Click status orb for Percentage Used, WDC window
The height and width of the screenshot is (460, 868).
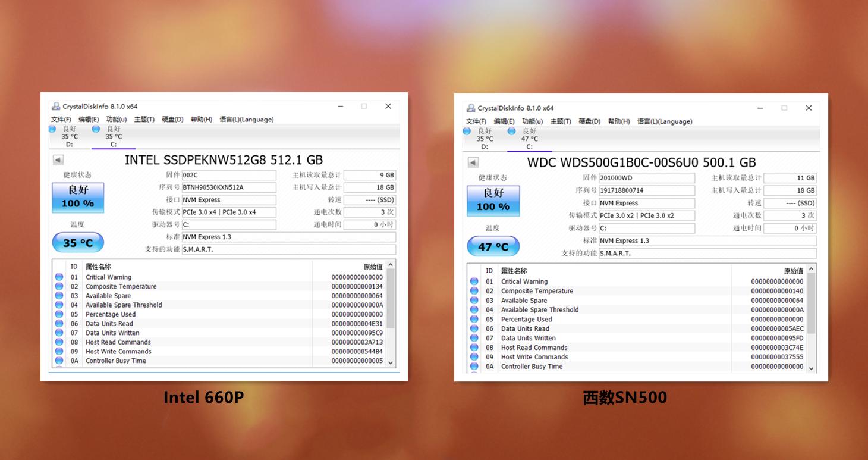point(474,319)
